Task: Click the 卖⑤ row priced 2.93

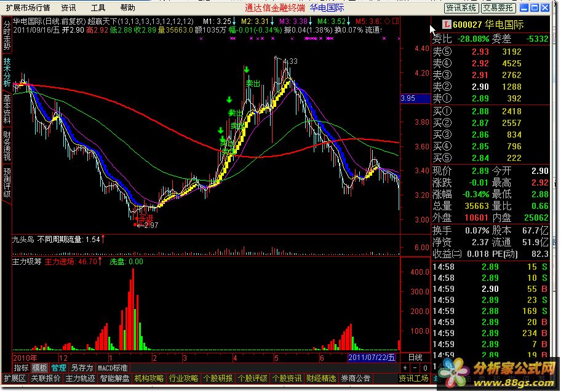Action: tap(490, 52)
